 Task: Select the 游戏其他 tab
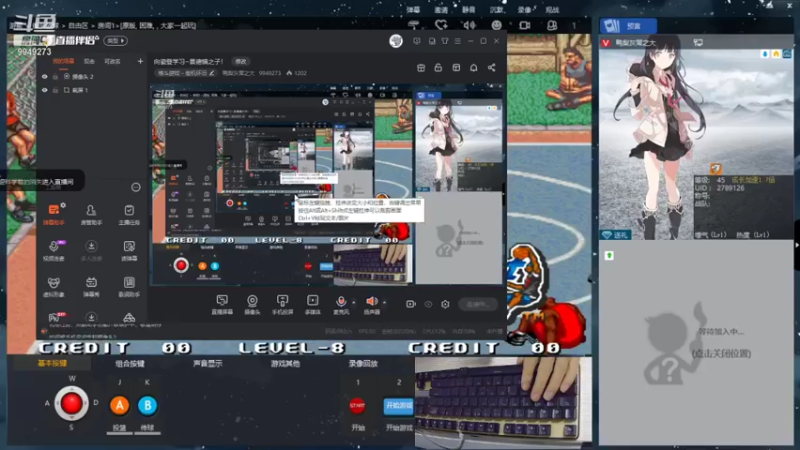click(x=285, y=363)
